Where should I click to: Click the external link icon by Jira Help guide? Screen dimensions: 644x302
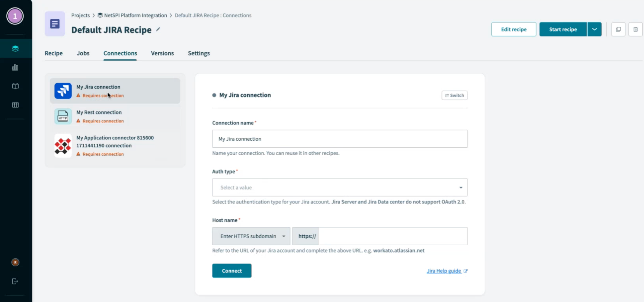click(x=466, y=271)
